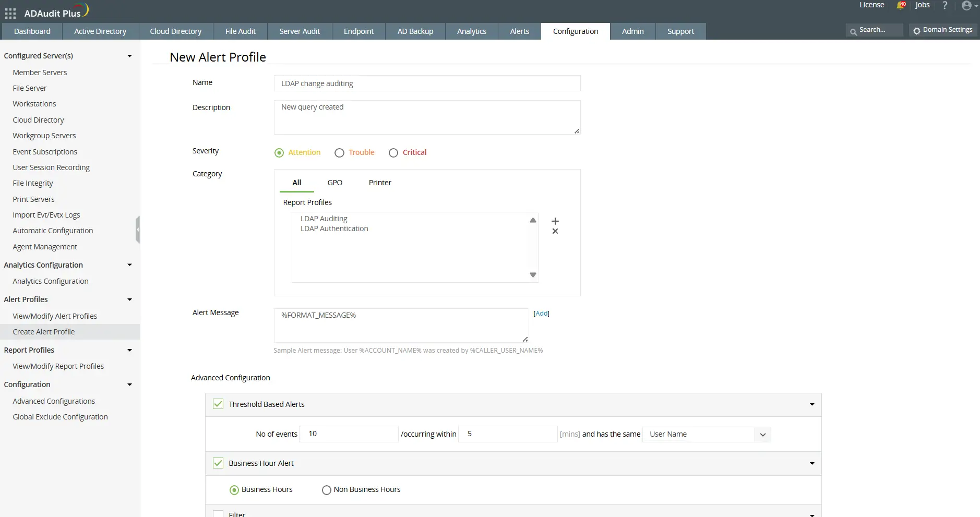The height and width of the screenshot is (517, 980).
Task: Add a report profile with the plus icon
Action: (x=555, y=220)
